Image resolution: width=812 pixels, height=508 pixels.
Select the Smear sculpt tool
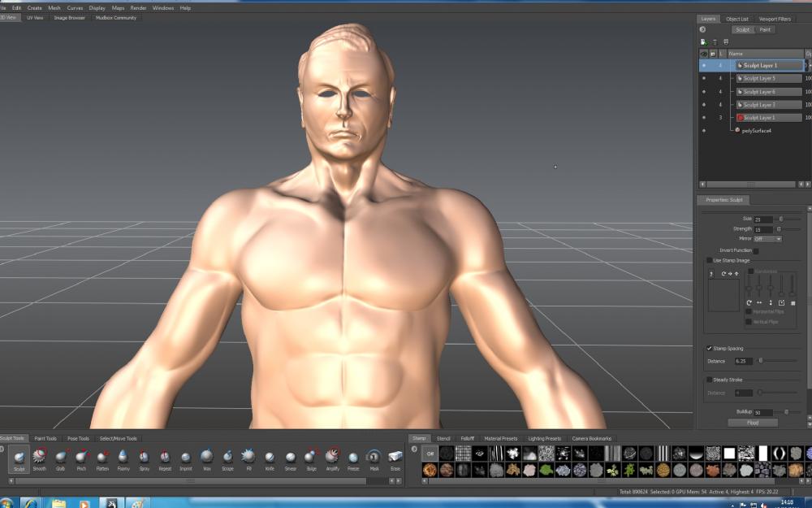[x=291, y=459]
